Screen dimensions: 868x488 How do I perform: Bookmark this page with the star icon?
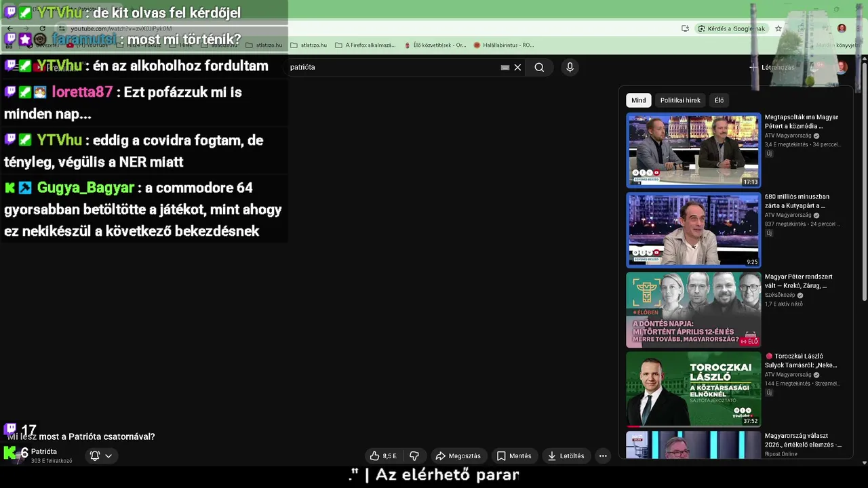pos(778,28)
